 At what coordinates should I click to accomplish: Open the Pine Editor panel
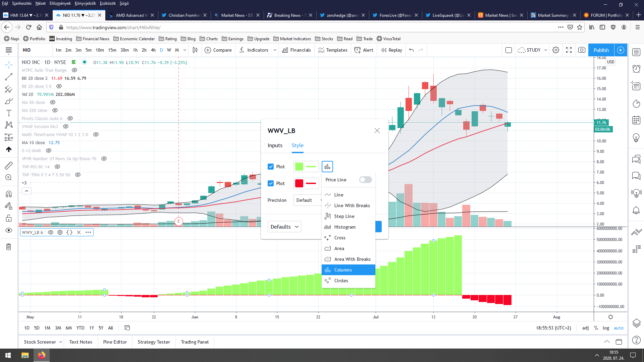(115, 342)
